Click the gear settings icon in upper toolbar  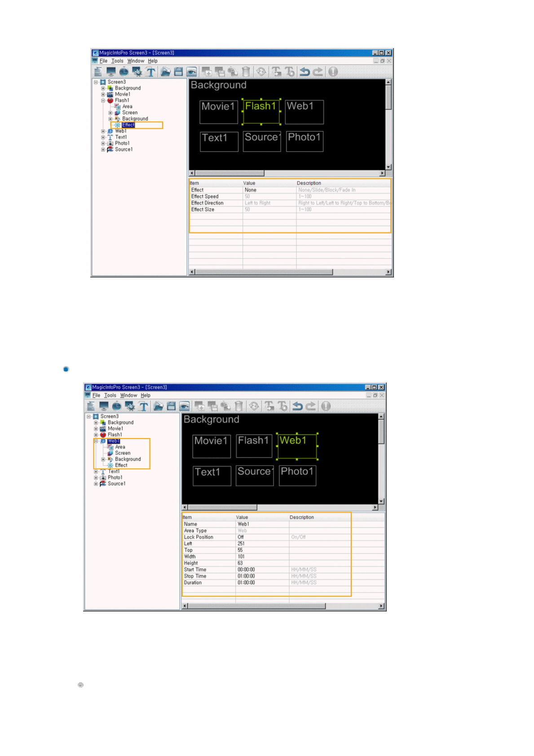(x=137, y=72)
